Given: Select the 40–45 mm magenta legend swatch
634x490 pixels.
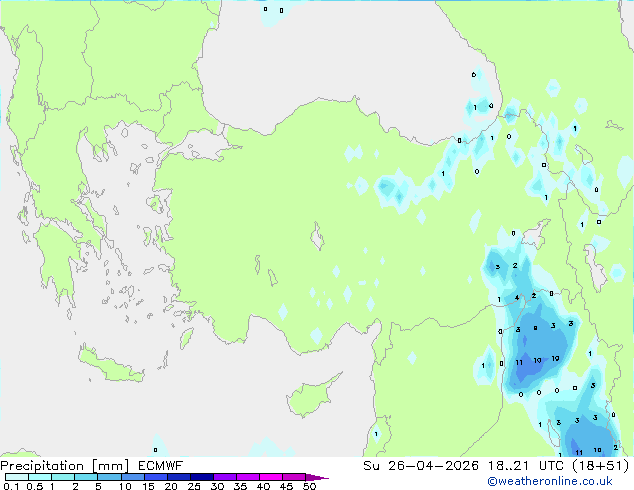Looking at the screenshot, I should 271,477.
